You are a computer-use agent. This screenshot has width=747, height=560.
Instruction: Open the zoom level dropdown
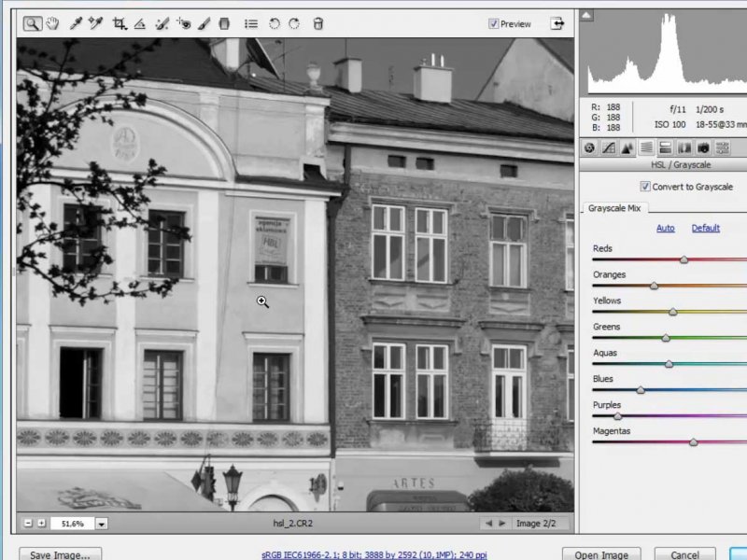tap(101, 525)
